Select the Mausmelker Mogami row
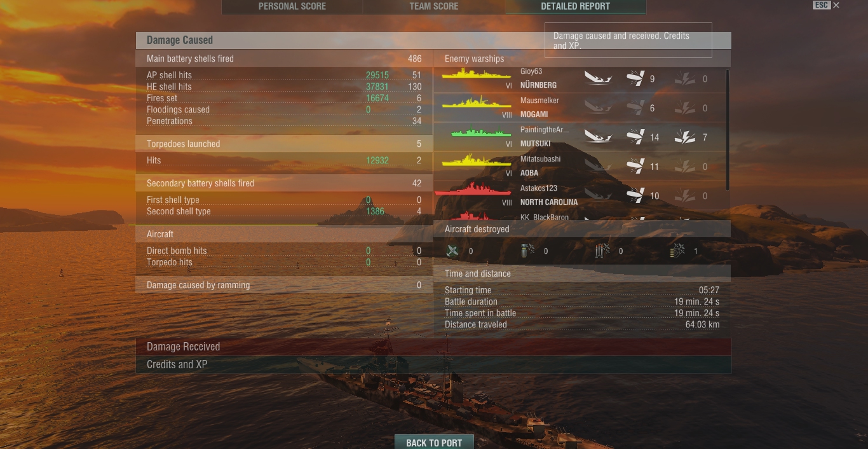The image size is (868, 449). [580, 107]
